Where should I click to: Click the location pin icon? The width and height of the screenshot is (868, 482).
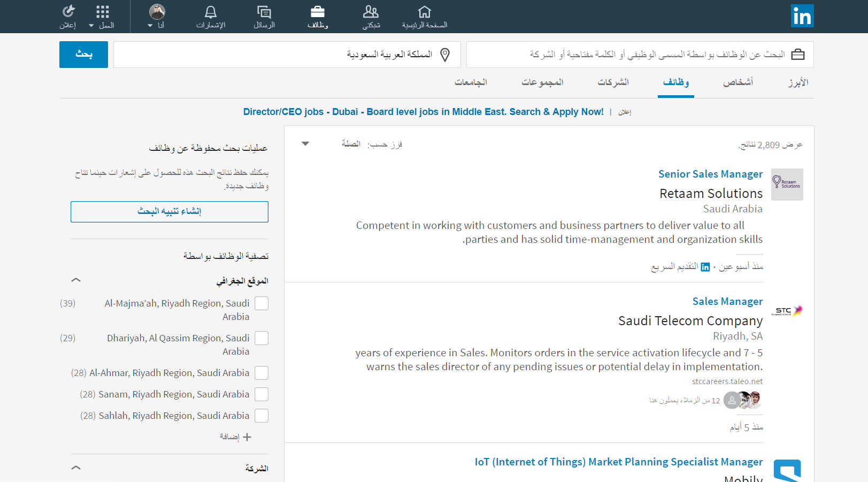pyautogui.click(x=445, y=55)
